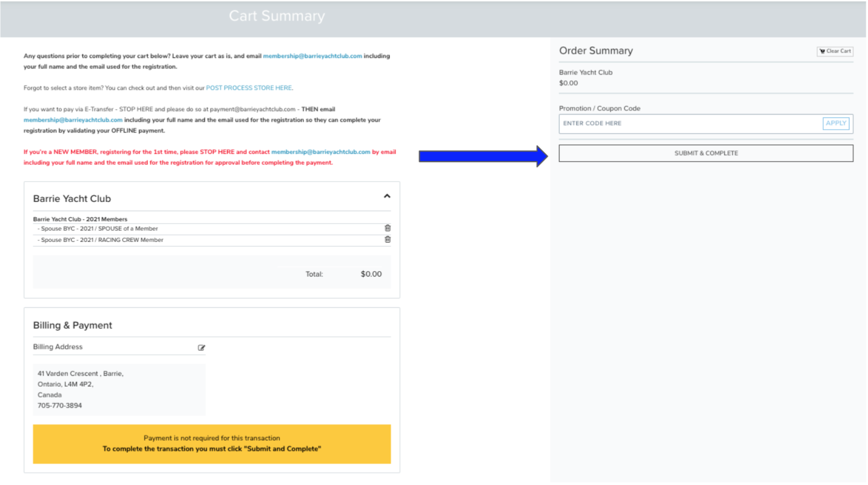This screenshot has height=485, width=868.
Task: Select the Spouse BYC SPOUSE of a Member row
Action: pyautogui.click(x=99, y=228)
